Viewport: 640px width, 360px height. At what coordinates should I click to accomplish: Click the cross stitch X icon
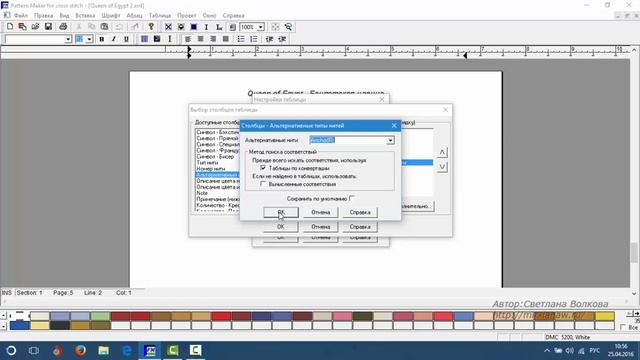[x=168, y=27]
